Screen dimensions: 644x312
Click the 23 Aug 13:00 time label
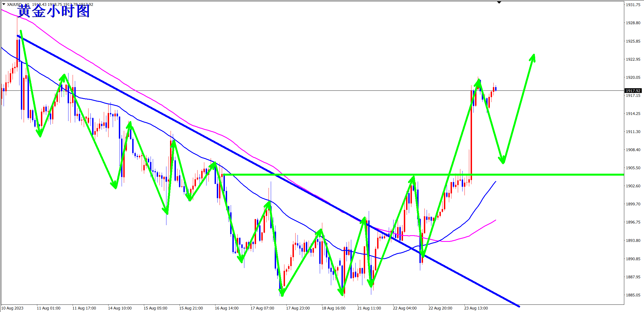click(476, 308)
